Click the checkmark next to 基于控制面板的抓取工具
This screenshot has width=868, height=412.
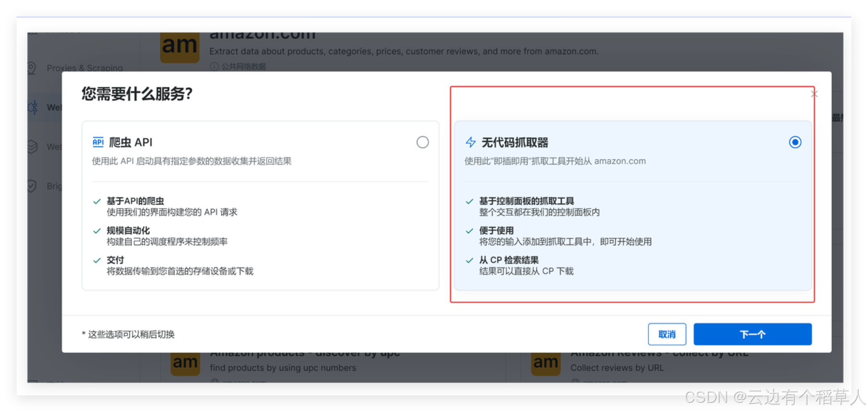pyautogui.click(x=470, y=201)
